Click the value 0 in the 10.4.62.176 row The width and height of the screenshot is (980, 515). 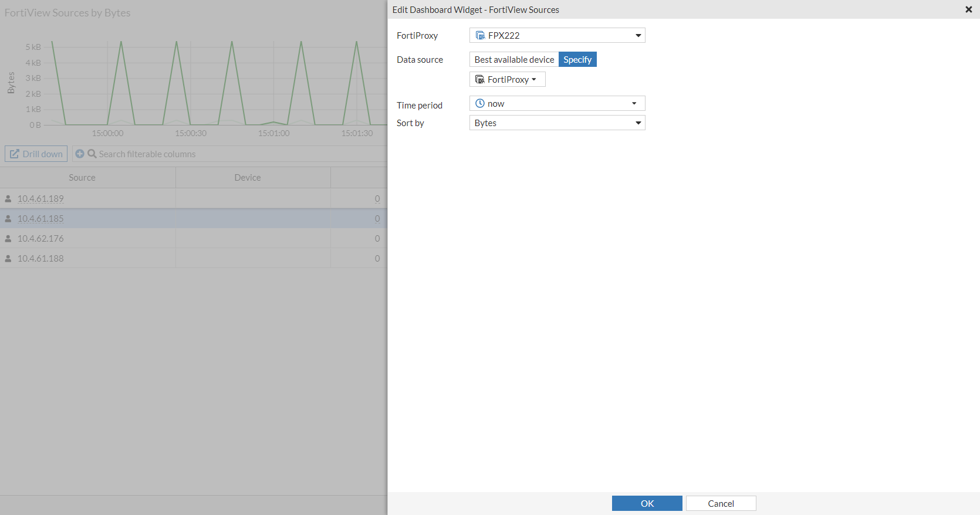tap(377, 239)
